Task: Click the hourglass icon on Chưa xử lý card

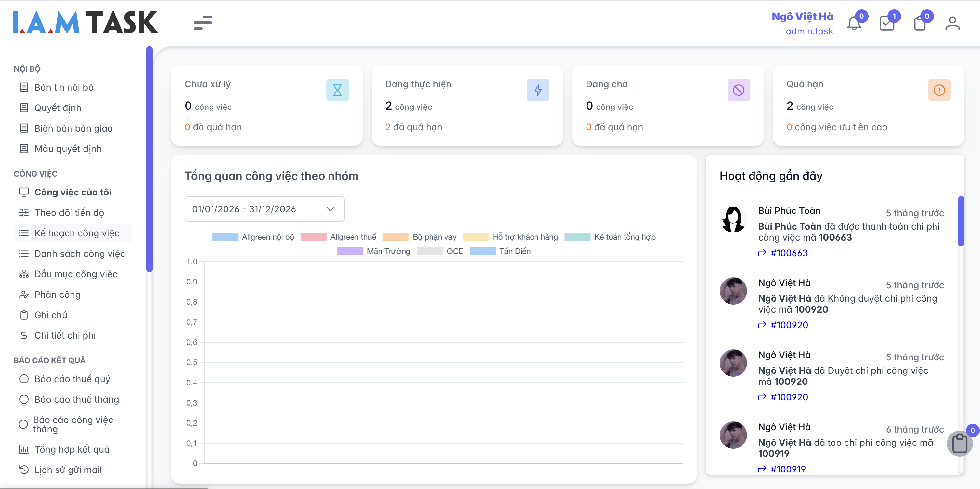Action: click(337, 90)
